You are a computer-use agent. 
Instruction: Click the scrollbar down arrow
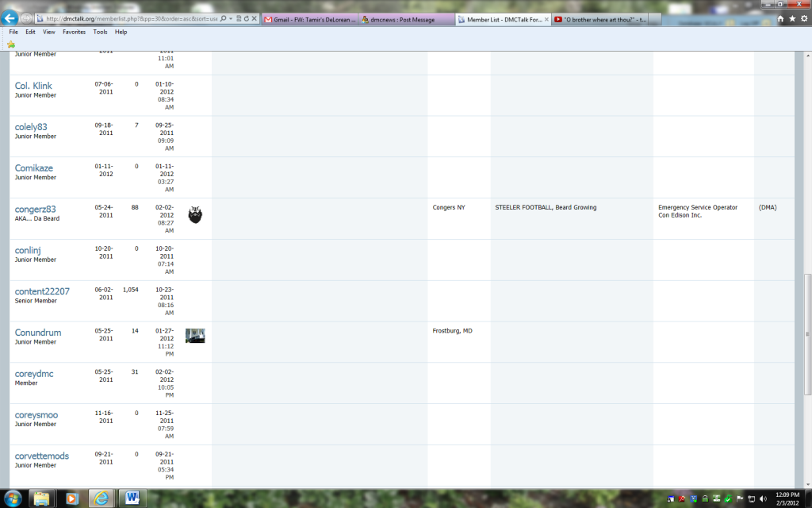pos(807,485)
